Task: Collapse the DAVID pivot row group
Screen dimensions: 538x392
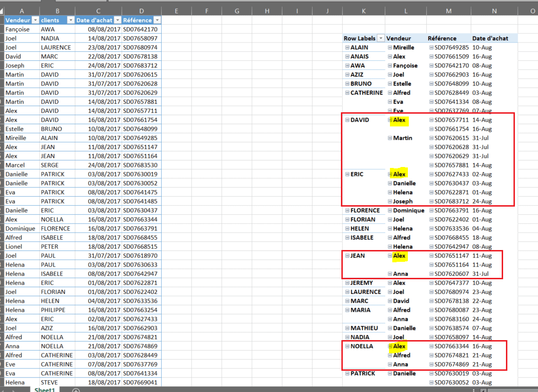Action: point(348,120)
